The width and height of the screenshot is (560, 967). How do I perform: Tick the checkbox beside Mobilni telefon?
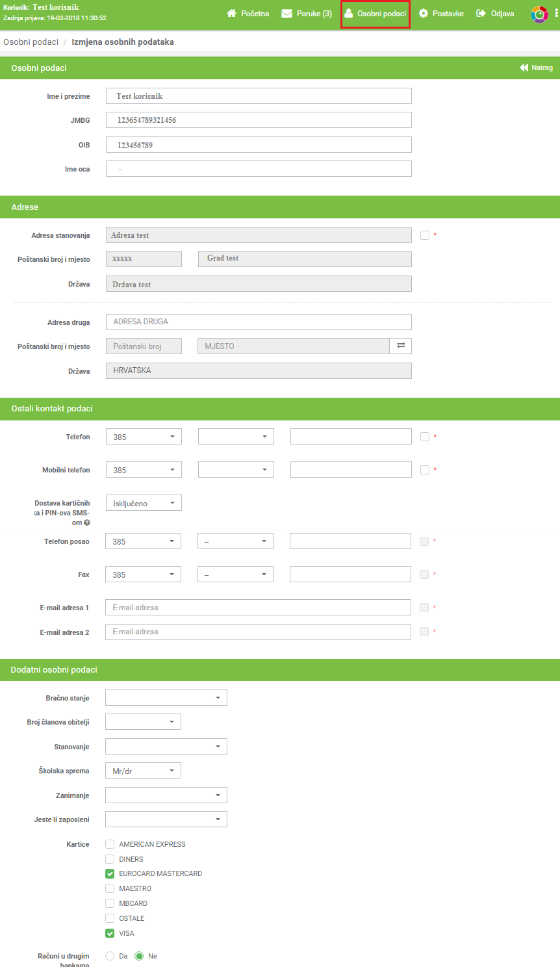click(x=425, y=470)
